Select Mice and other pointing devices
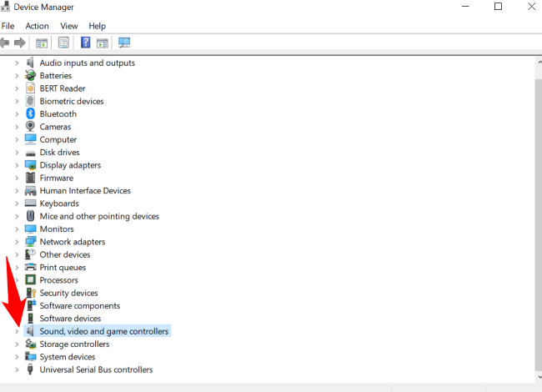Viewport: 542px width, 392px height. coord(99,217)
